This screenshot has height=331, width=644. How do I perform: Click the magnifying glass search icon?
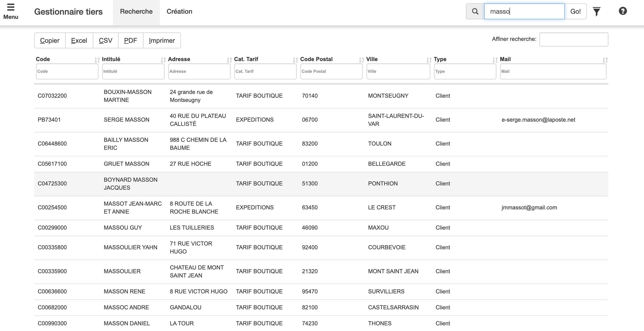pos(475,11)
